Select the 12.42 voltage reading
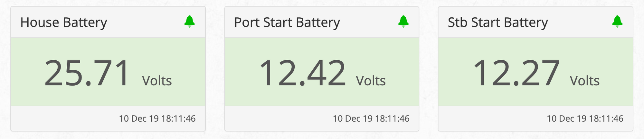The image size is (644, 139). click(x=302, y=73)
